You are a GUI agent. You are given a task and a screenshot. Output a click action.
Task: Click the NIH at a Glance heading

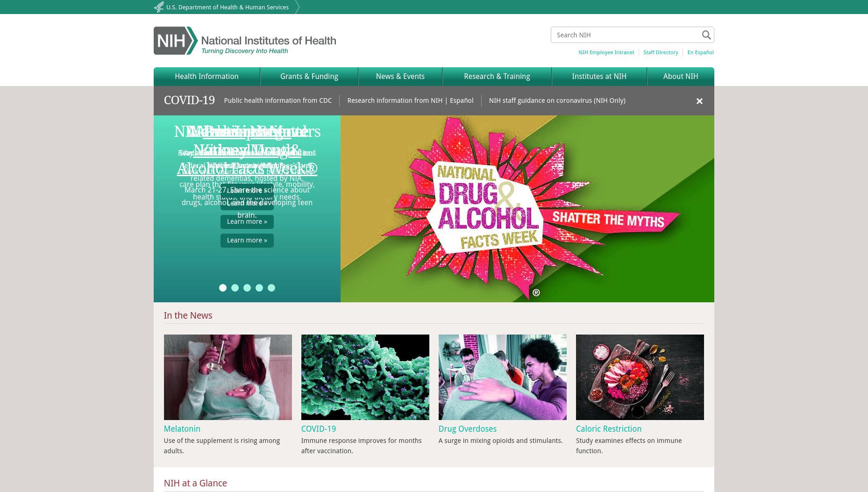[x=195, y=484]
